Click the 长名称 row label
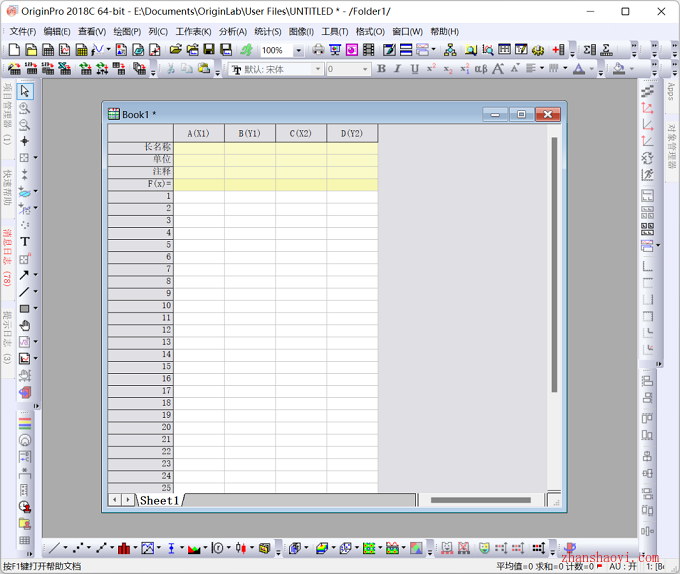The width and height of the screenshot is (680, 574). point(141,147)
